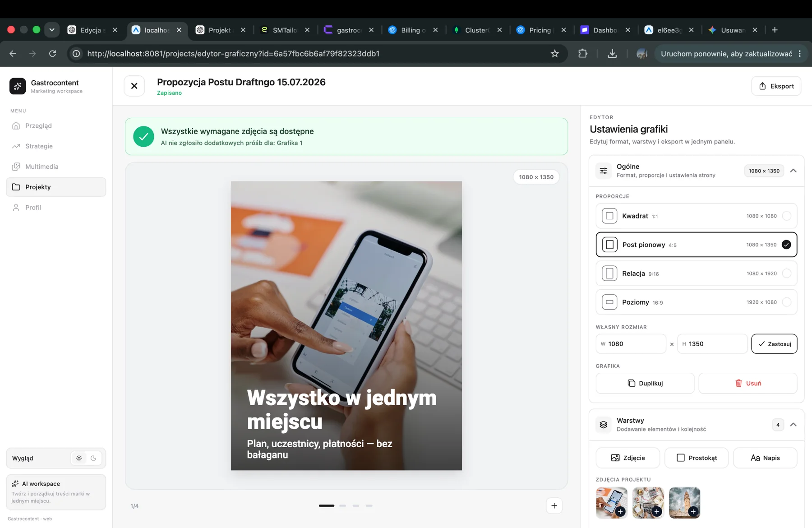812x528 pixels.
Task: Add a Napis text layer
Action: pos(765,458)
